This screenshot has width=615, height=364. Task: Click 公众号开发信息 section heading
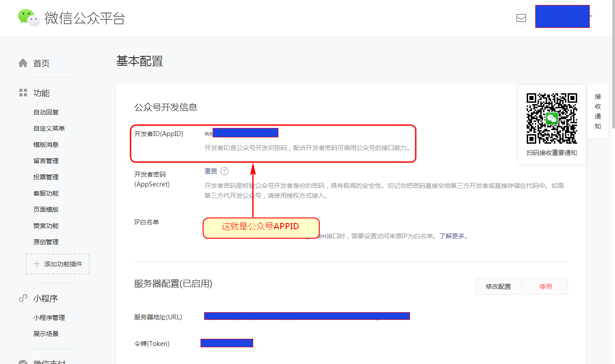point(166,107)
